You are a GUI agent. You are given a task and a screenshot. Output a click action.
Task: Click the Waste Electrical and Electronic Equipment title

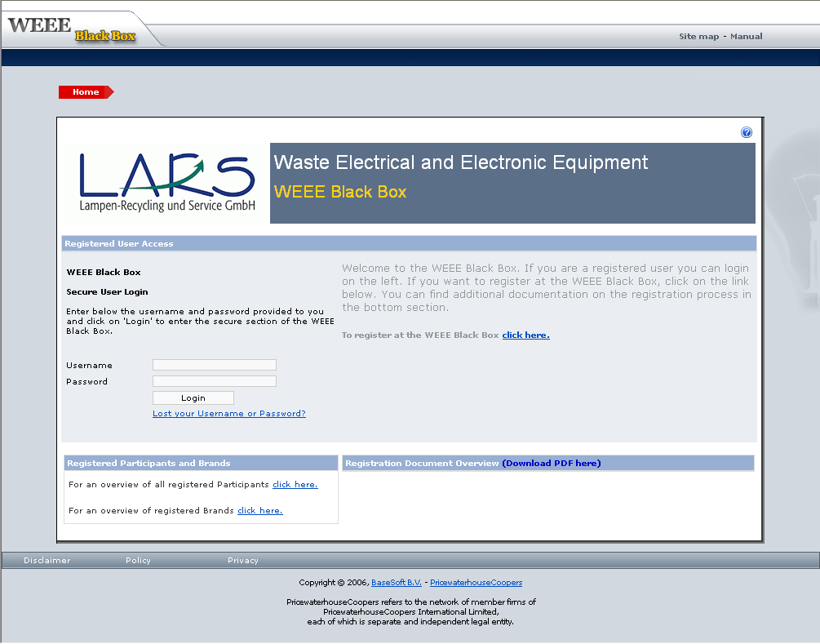click(461, 162)
